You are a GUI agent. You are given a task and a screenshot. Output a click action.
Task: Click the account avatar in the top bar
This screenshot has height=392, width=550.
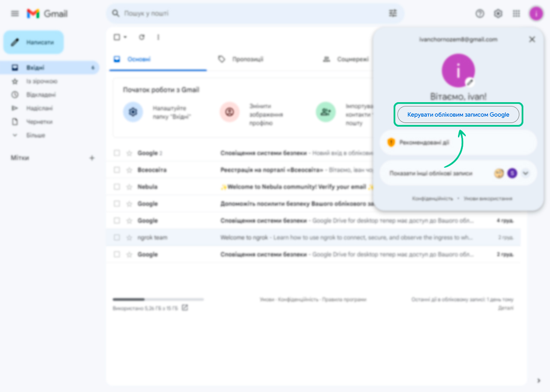(536, 14)
